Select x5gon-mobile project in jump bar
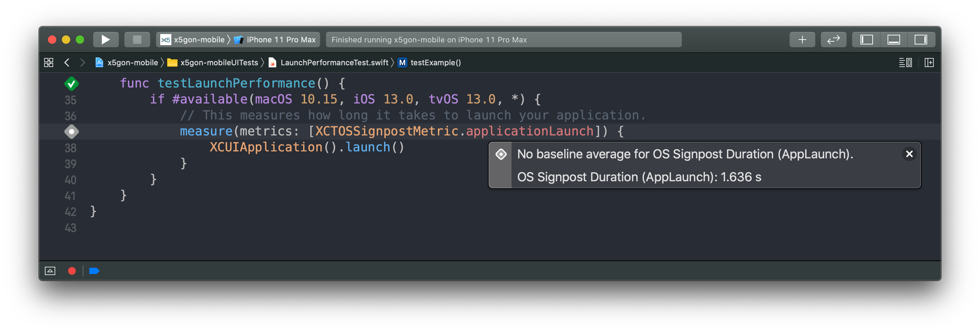The height and width of the screenshot is (332, 980). coord(126,63)
